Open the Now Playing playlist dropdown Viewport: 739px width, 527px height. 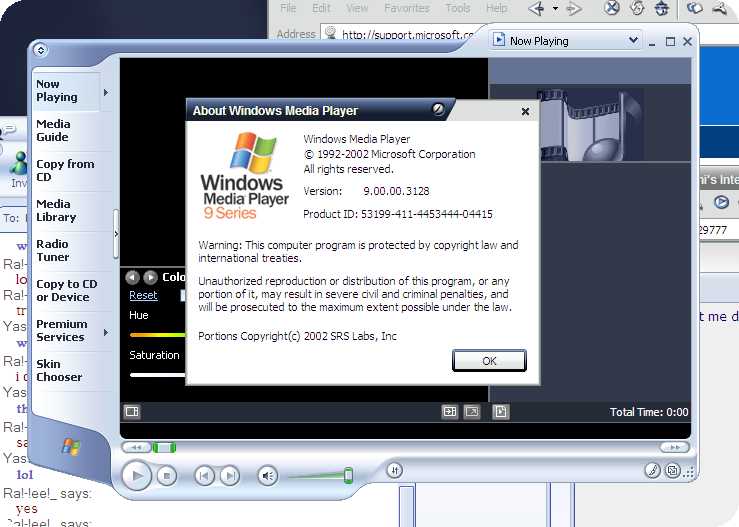[x=633, y=41]
